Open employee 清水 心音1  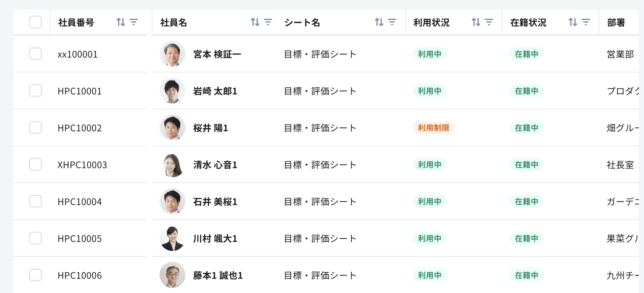tap(215, 165)
